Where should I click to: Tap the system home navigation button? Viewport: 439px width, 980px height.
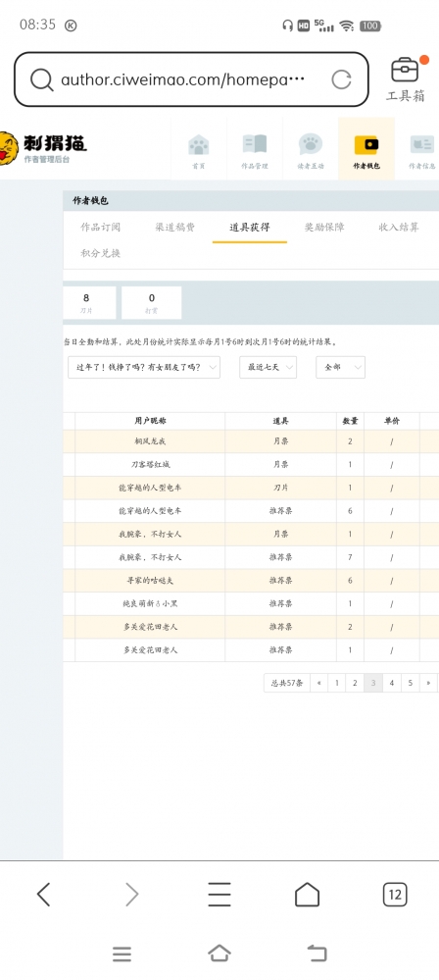[x=219, y=954]
